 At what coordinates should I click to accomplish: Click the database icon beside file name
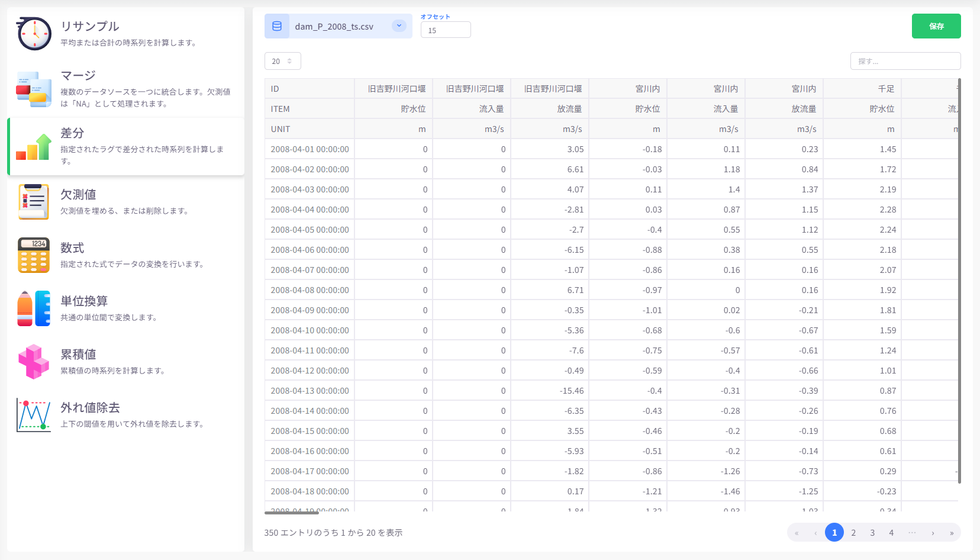click(x=277, y=26)
